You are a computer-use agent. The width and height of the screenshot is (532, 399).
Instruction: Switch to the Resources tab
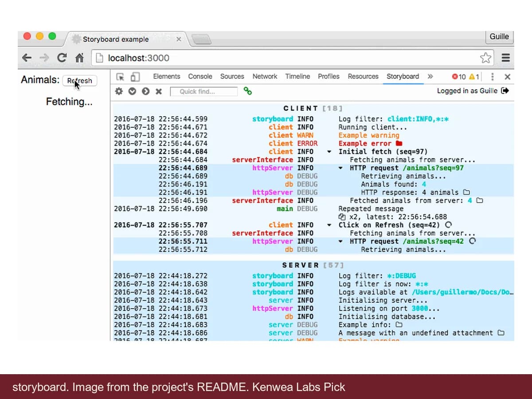click(x=363, y=76)
